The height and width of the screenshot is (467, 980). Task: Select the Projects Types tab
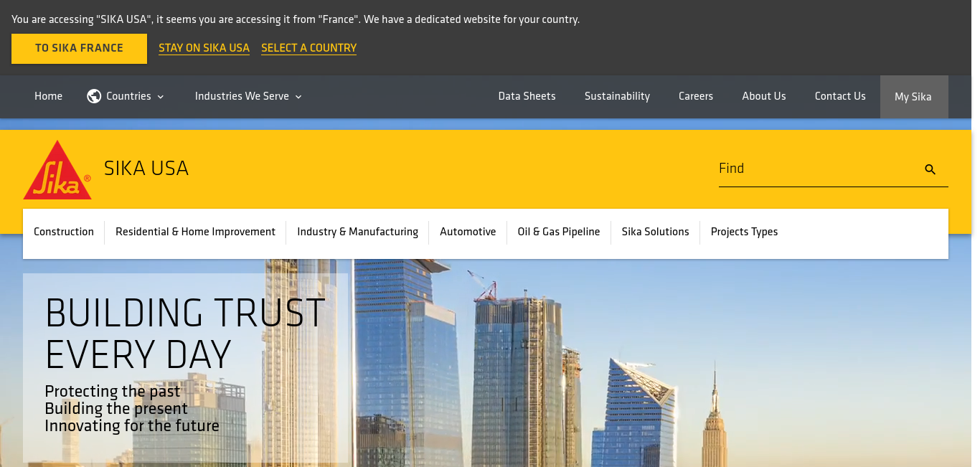[744, 232]
